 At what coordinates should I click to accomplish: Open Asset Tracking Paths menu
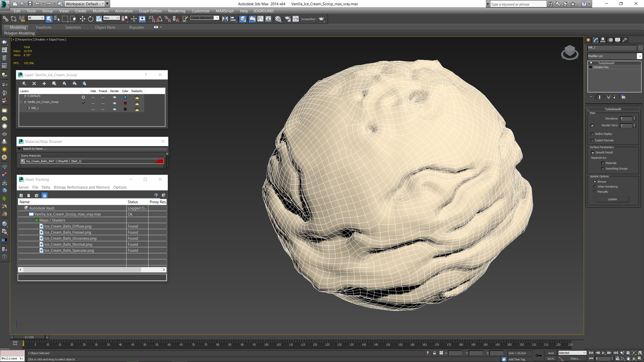click(x=46, y=187)
